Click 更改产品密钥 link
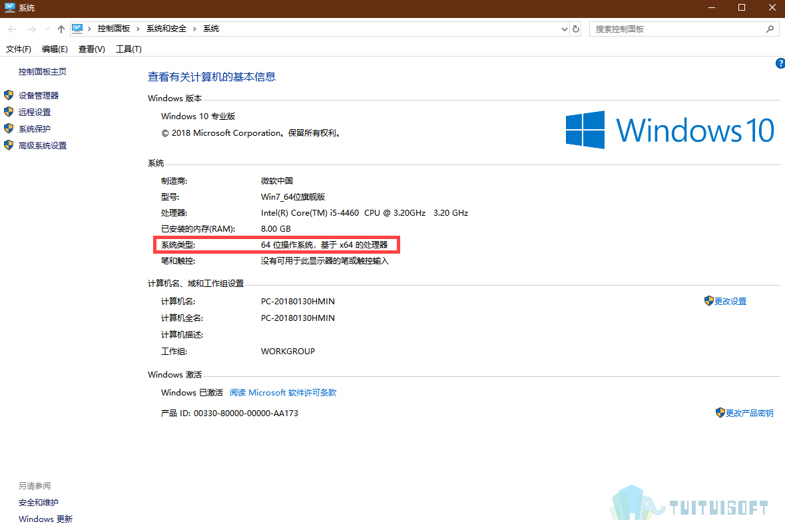785x532 pixels. click(750, 413)
